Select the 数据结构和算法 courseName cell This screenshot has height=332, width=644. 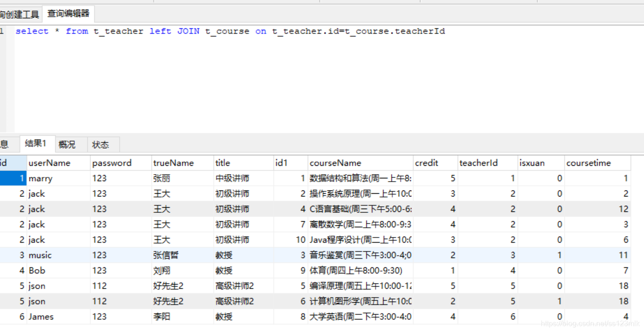coord(360,178)
